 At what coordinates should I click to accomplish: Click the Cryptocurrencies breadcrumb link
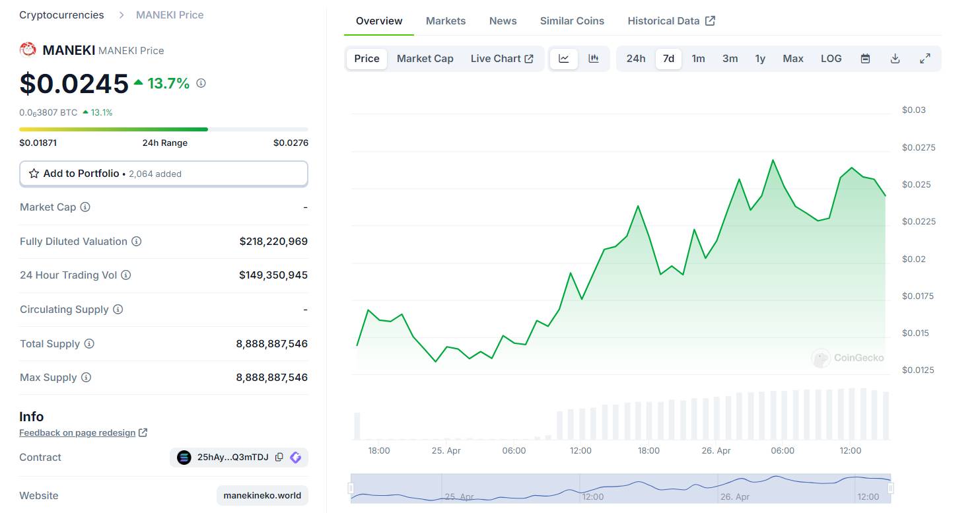(x=61, y=15)
